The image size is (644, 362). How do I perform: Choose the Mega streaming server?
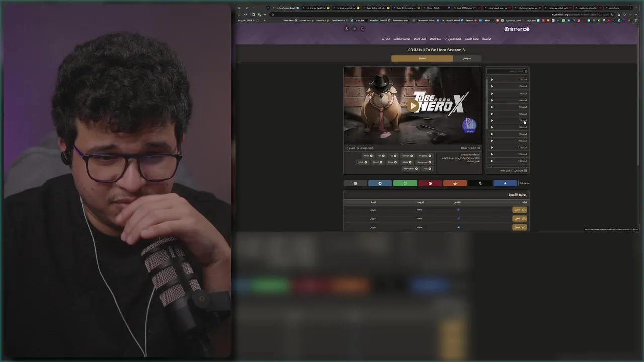(393, 162)
